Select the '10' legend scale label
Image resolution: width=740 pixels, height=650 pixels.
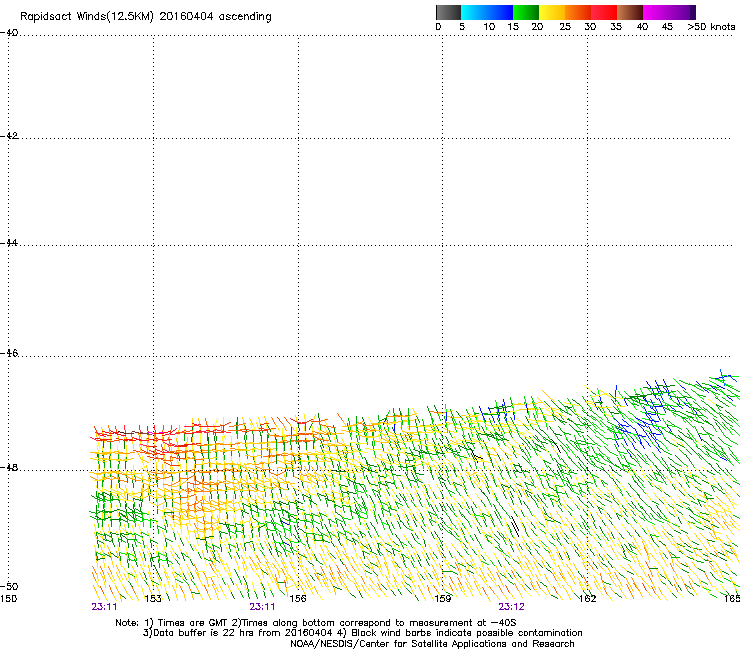pyautogui.click(x=489, y=27)
